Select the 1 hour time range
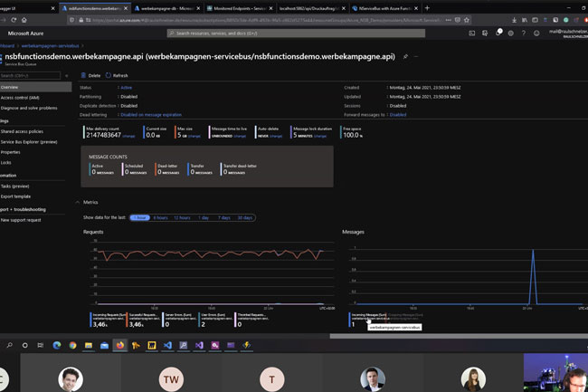This screenshot has height=392, width=588. [x=140, y=217]
